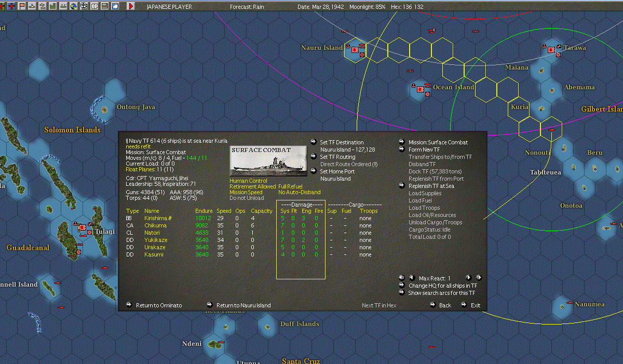Open ship Kirishima details
Image resolution: width=623 pixels, height=364 pixels.
coord(158,218)
